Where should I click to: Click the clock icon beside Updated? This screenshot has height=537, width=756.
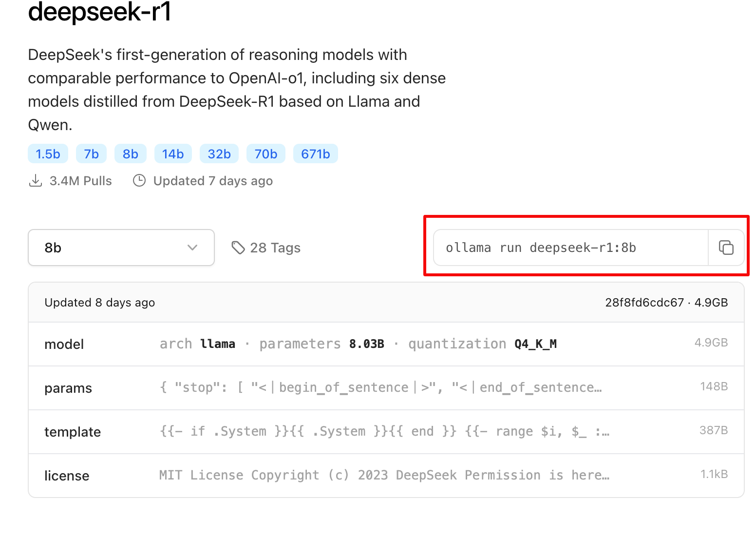pos(139,181)
